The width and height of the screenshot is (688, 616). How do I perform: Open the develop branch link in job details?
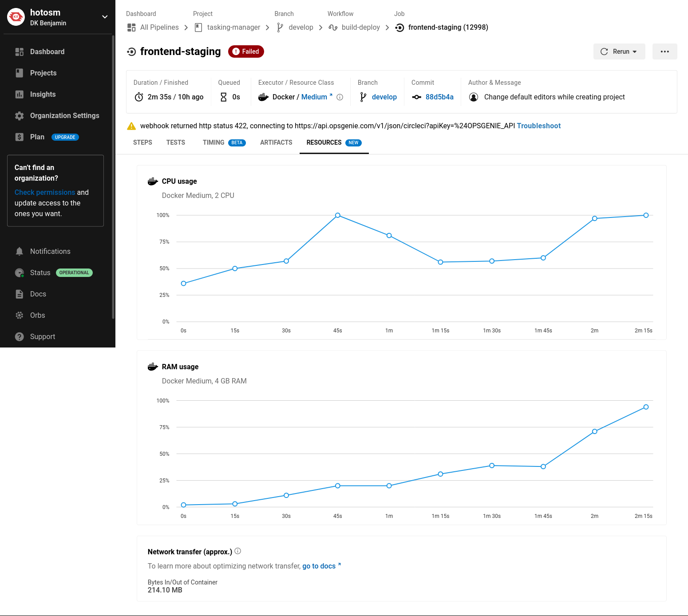pyautogui.click(x=384, y=97)
